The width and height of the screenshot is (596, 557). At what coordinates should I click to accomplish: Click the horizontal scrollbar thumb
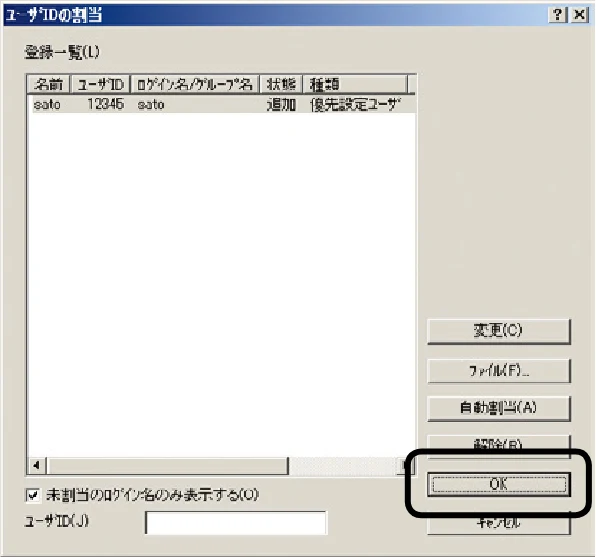[x=168, y=466]
